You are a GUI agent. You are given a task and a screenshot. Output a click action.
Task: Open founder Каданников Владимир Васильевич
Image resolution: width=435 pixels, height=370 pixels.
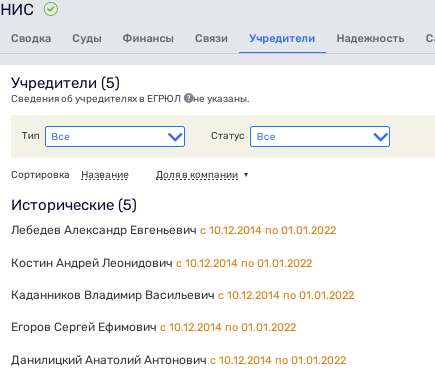(x=113, y=295)
